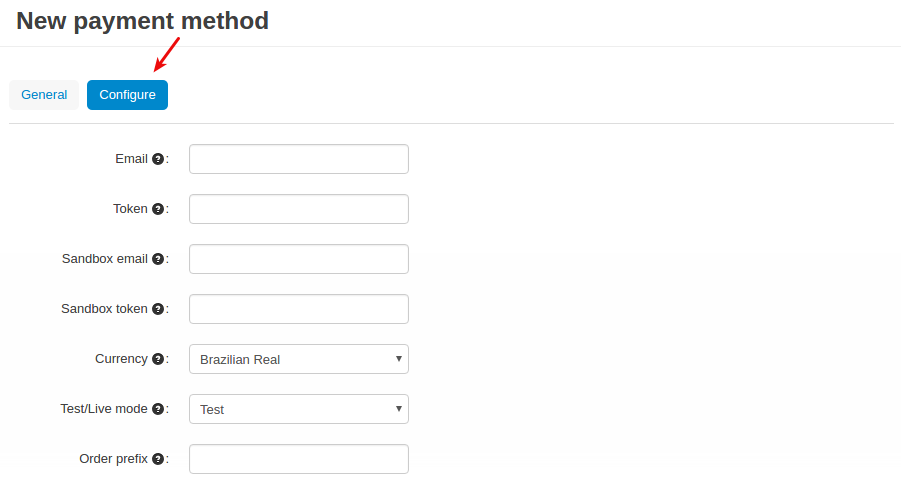
Task: Open the Sandbox email help tooltip icon
Action: coord(158,259)
